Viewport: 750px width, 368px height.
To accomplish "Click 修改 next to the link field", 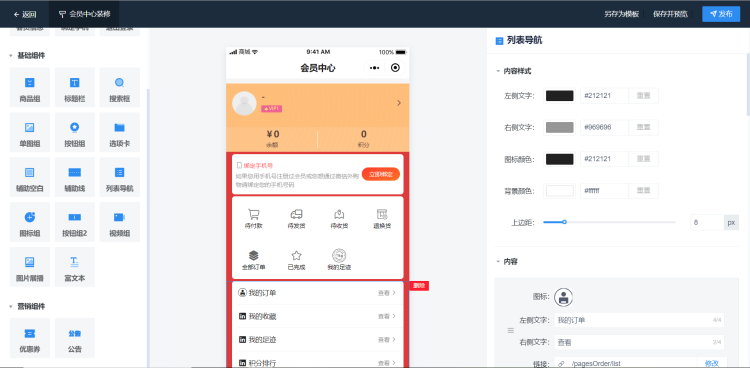I will pyautogui.click(x=712, y=364).
